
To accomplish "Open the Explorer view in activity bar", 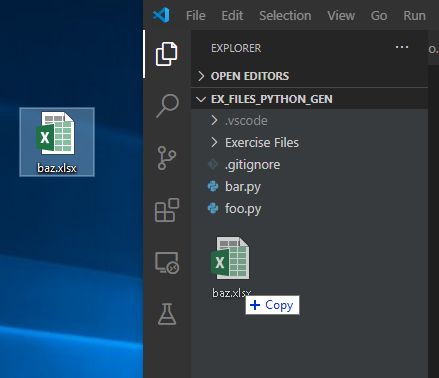I will tap(167, 54).
